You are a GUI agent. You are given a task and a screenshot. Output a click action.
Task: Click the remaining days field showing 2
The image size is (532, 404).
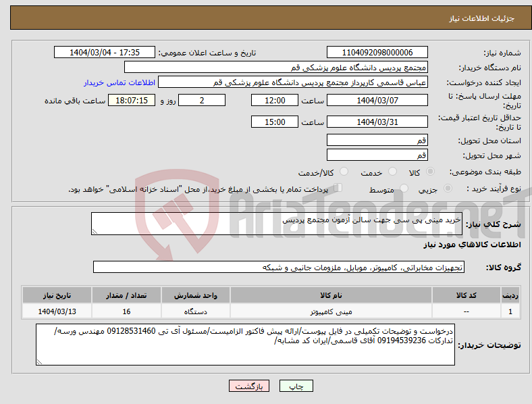point(202,100)
